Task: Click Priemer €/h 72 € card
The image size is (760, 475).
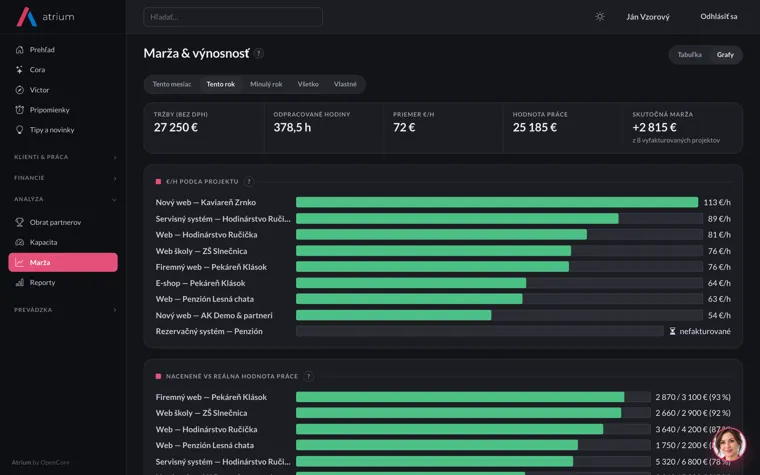Action: (x=443, y=128)
